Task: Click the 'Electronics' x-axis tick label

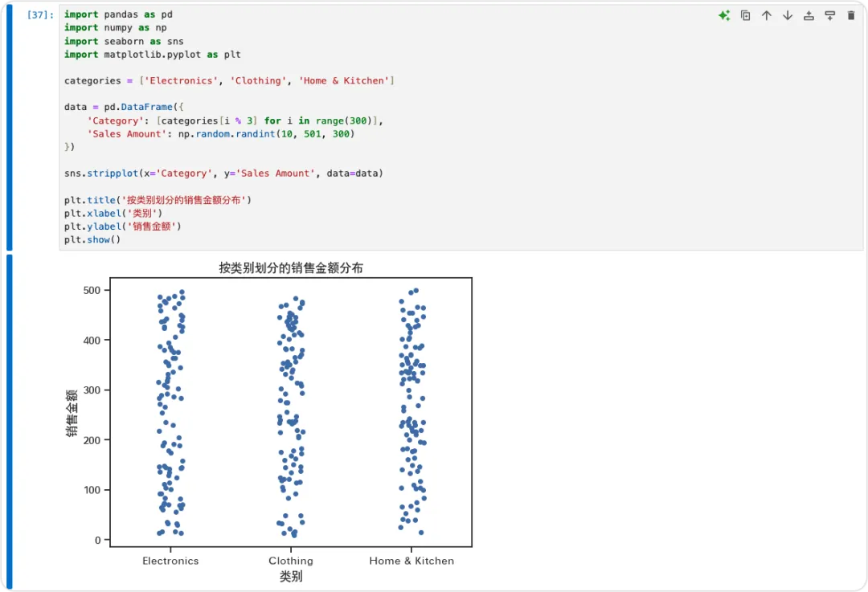Action: pyautogui.click(x=170, y=561)
